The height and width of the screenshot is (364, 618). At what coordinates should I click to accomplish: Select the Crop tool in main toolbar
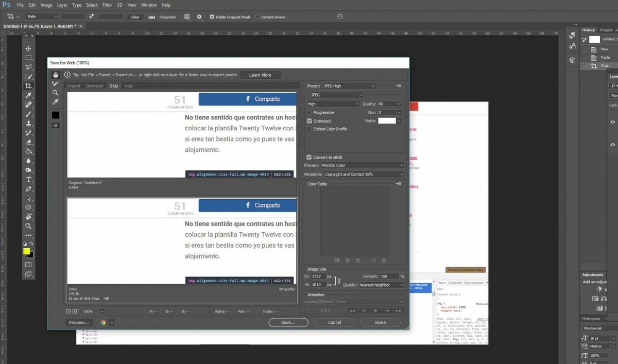click(29, 86)
